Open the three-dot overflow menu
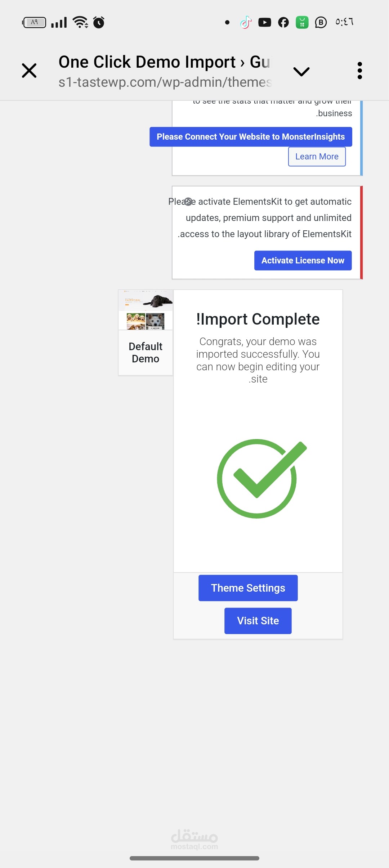This screenshot has height=868, width=389. coord(359,71)
